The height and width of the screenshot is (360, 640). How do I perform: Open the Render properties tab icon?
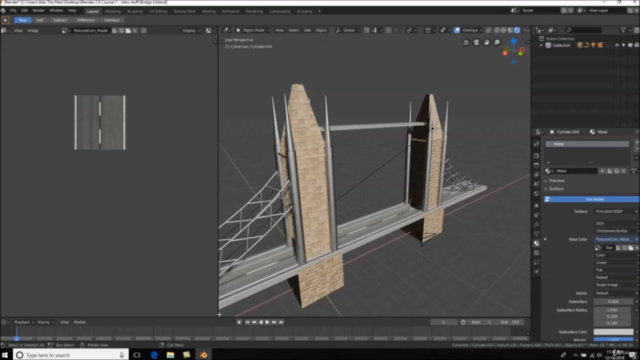pyautogui.click(x=536, y=156)
